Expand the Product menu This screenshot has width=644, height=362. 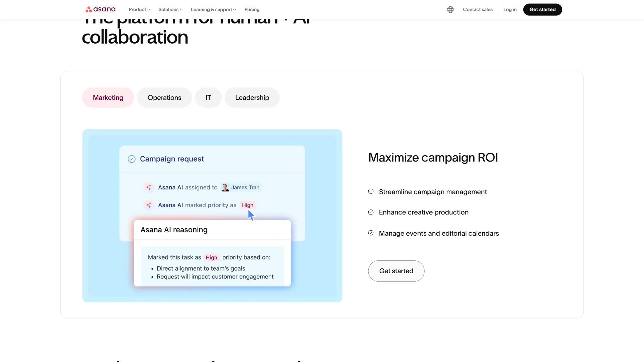click(x=139, y=9)
